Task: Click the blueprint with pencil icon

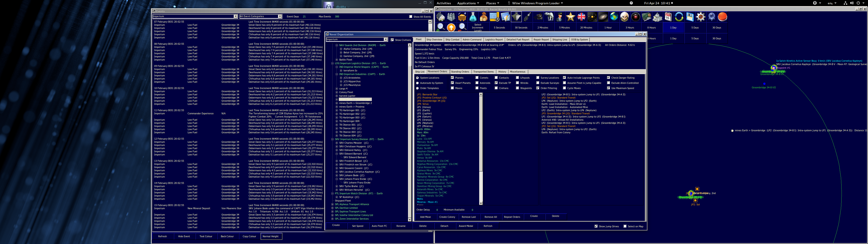Action: [x=505, y=17]
